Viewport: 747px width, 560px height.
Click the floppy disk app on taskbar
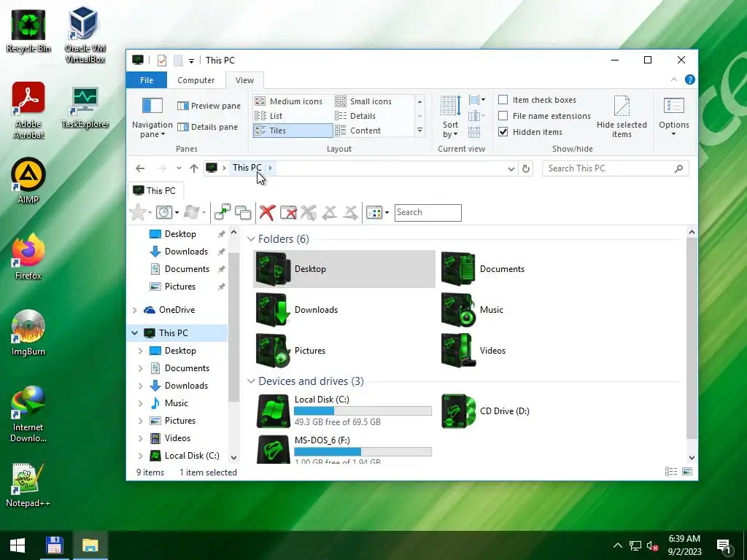pos(54,545)
